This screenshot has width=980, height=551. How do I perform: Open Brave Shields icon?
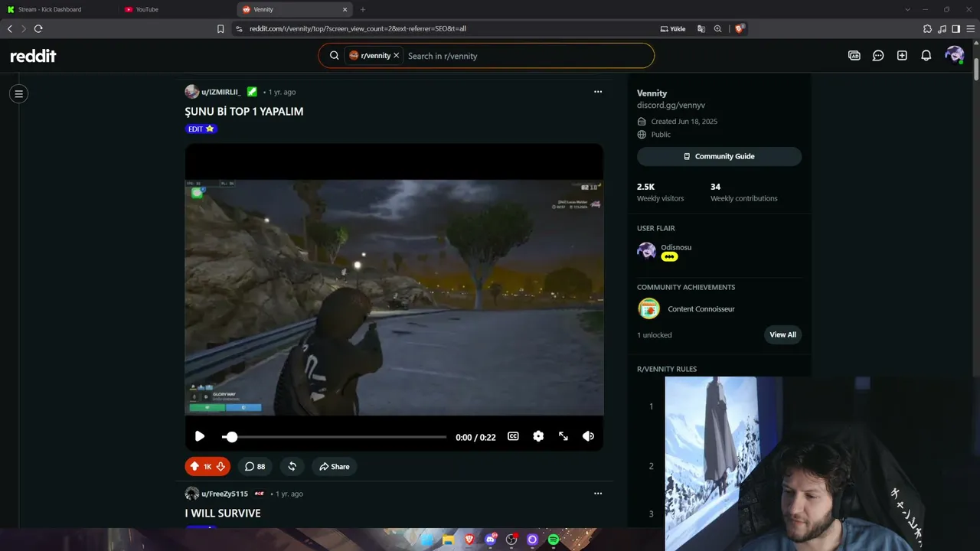tap(740, 28)
